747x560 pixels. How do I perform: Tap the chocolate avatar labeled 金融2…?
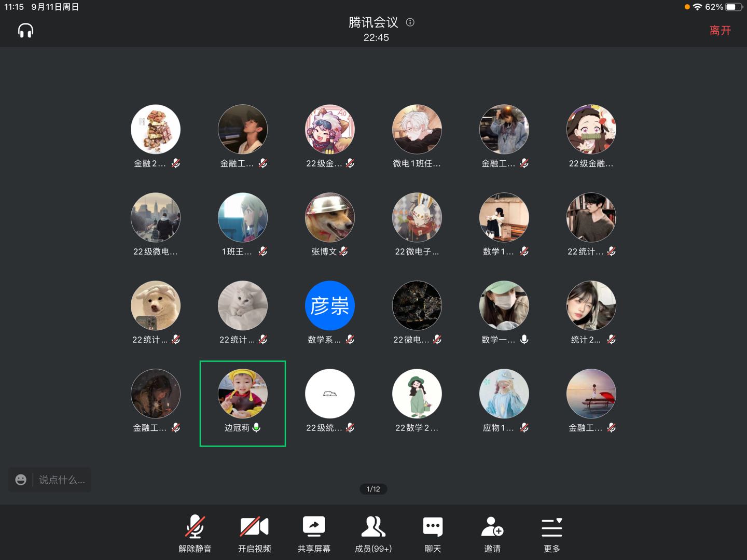155,129
